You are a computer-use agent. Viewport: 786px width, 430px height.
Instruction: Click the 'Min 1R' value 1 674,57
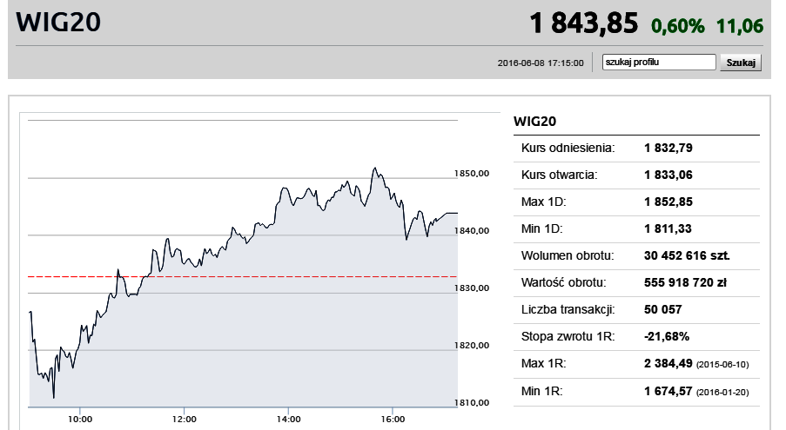pos(669,391)
